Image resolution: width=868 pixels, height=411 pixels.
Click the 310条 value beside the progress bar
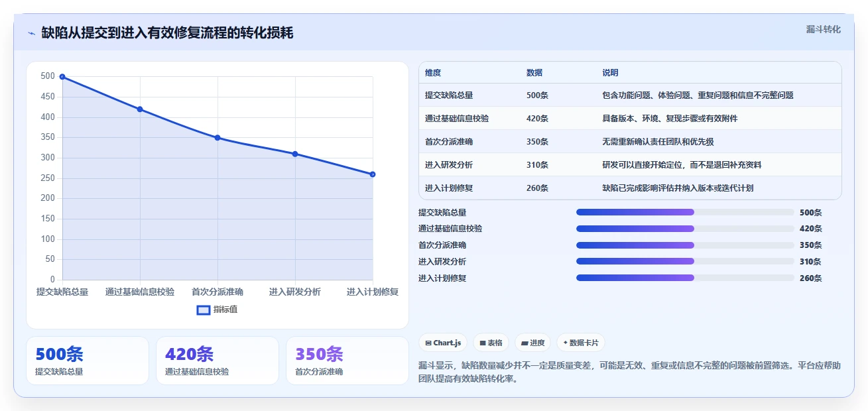coord(810,262)
